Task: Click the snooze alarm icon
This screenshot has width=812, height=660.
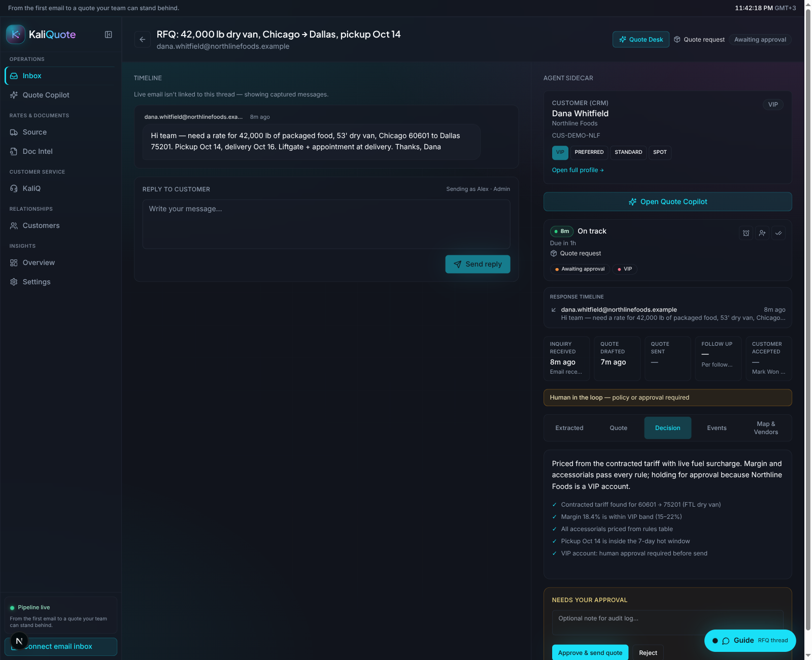Action: coord(746,233)
